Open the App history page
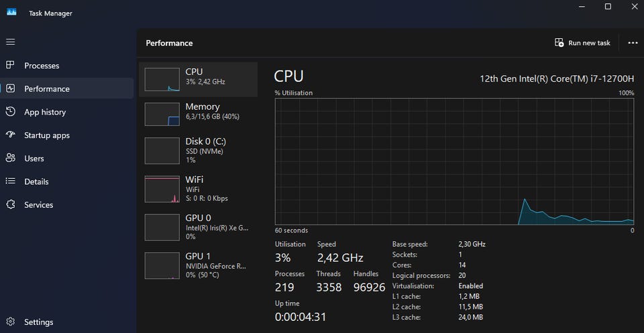This screenshot has width=644, height=333. coord(66,112)
